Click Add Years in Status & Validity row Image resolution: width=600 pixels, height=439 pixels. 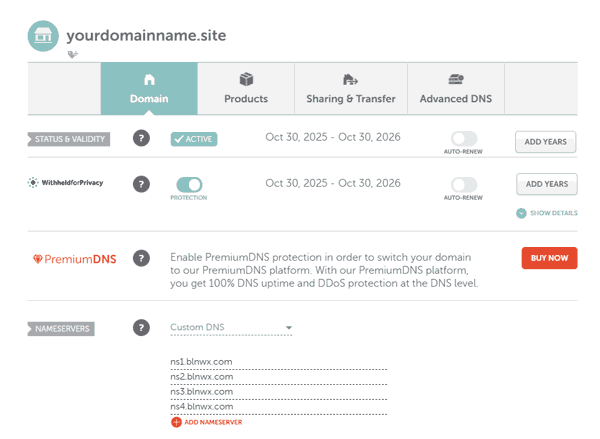point(546,142)
